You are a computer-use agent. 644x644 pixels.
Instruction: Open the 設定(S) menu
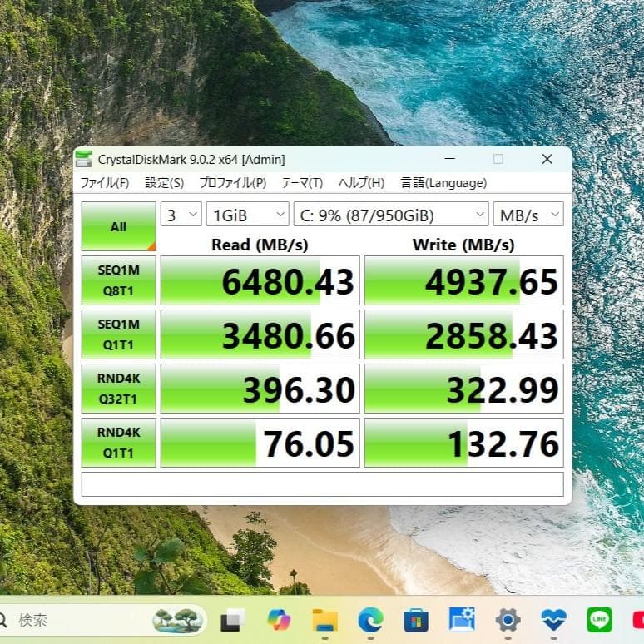(x=165, y=183)
